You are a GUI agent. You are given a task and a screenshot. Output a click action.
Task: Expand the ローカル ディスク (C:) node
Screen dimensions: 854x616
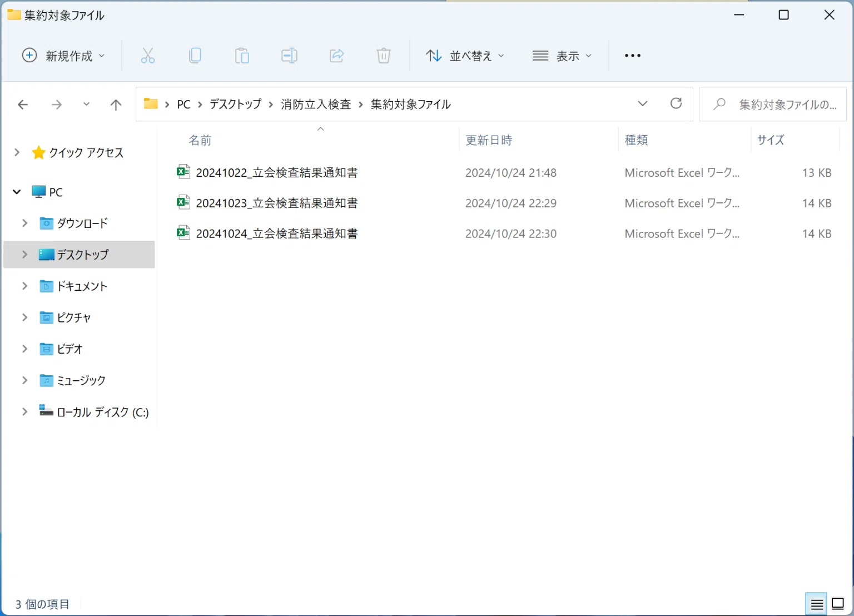coord(24,411)
